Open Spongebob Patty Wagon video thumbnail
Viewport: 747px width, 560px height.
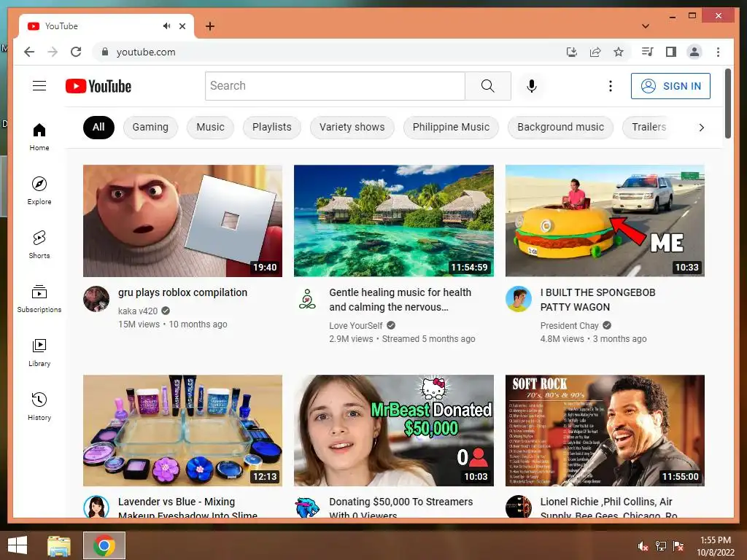click(605, 220)
